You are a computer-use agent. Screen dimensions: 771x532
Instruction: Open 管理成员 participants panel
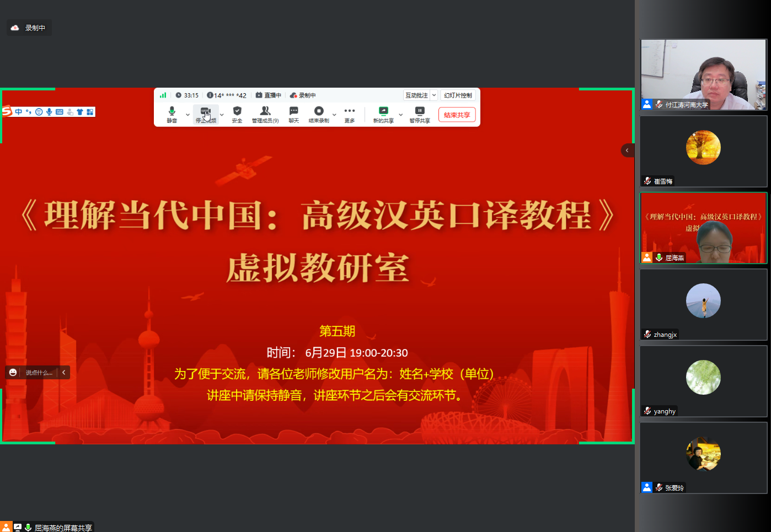pyautogui.click(x=265, y=114)
